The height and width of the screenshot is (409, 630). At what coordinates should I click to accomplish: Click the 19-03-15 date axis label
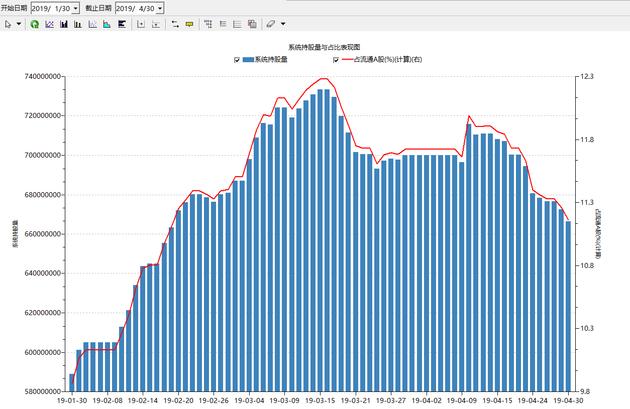tap(320, 401)
